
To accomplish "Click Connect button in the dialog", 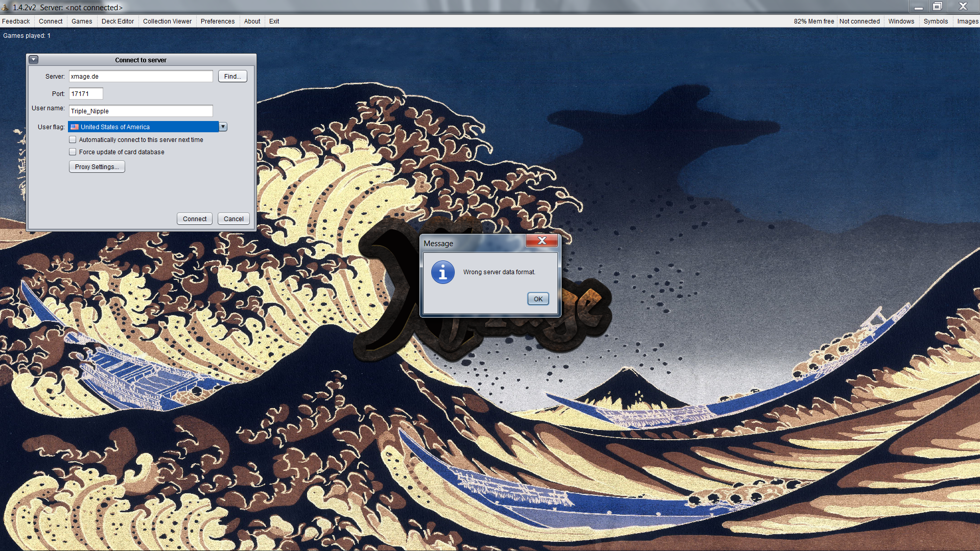I will pyautogui.click(x=195, y=219).
